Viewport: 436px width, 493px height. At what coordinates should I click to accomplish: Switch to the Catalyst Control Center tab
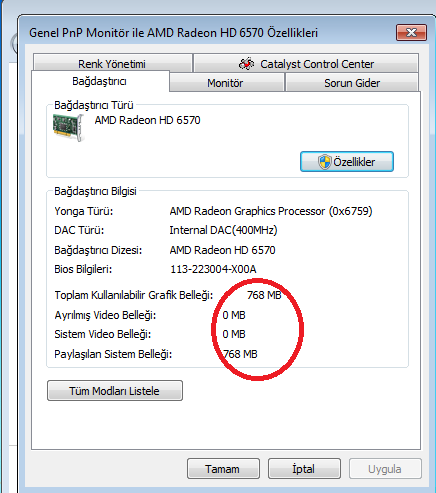pos(306,63)
